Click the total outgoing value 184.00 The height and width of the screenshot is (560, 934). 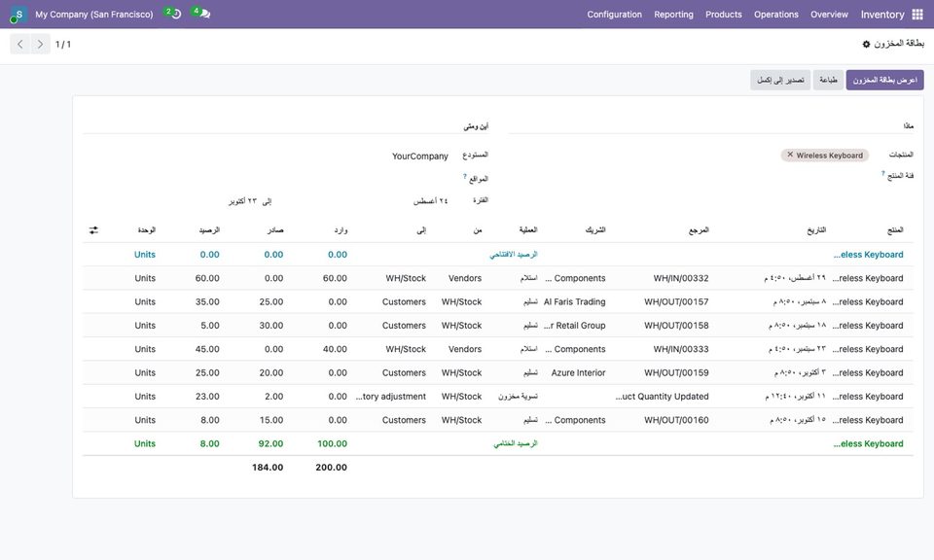[268, 468]
